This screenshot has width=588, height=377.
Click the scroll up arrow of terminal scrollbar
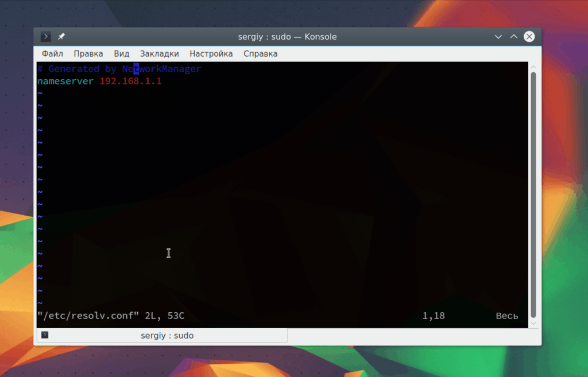[533, 67]
